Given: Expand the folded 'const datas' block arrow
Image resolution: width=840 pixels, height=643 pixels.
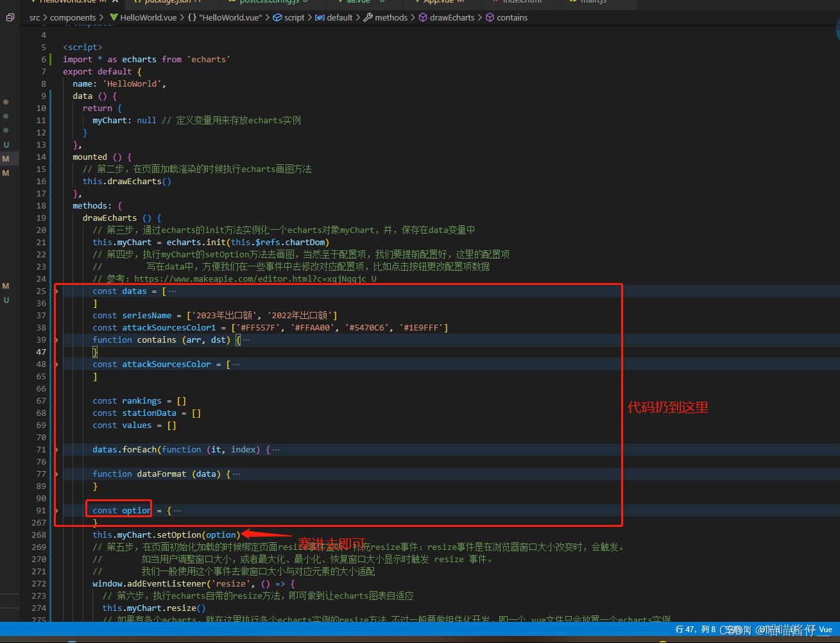Looking at the screenshot, I should coord(56,291).
